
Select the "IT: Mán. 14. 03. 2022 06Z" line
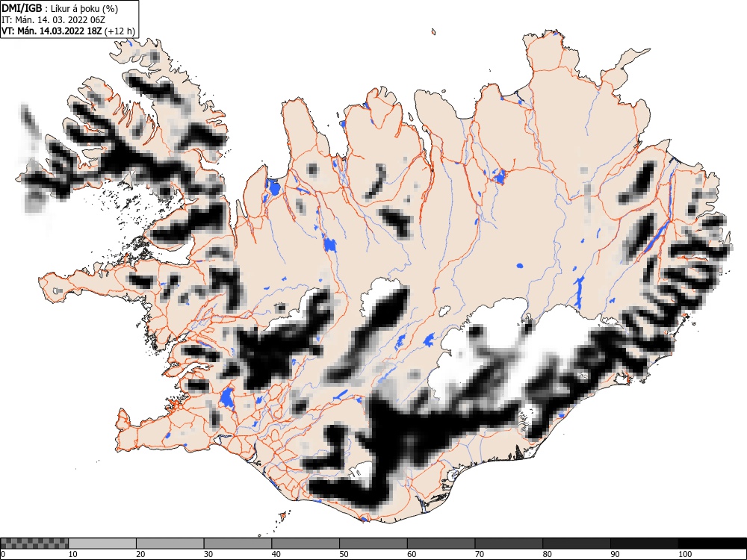pyautogui.click(x=53, y=20)
